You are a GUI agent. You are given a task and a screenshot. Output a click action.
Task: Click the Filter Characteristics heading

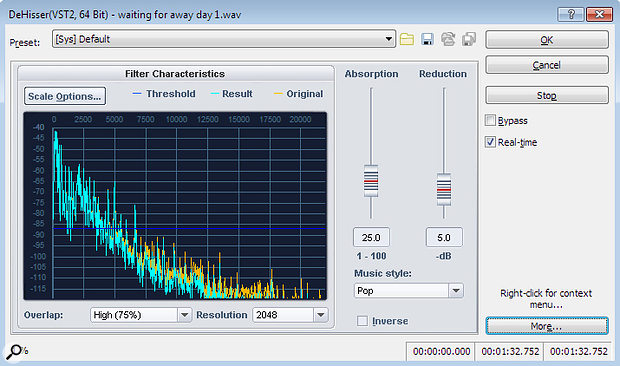pyautogui.click(x=175, y=74)
